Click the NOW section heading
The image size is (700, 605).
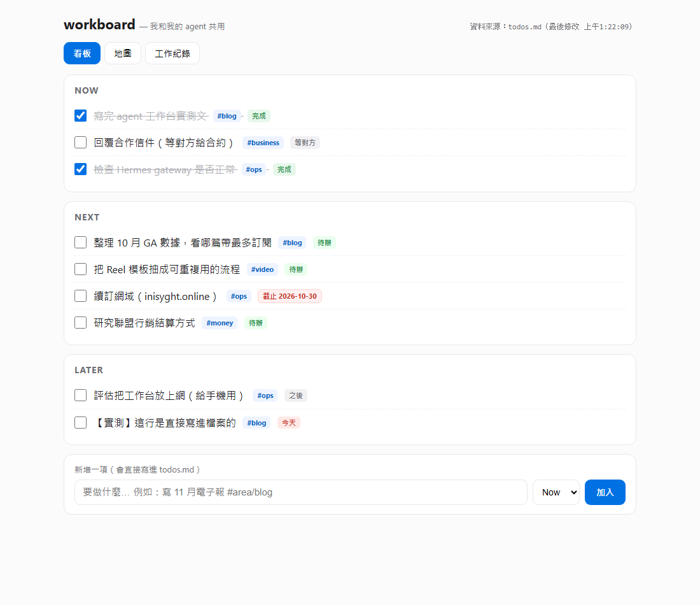click(87, 90)
